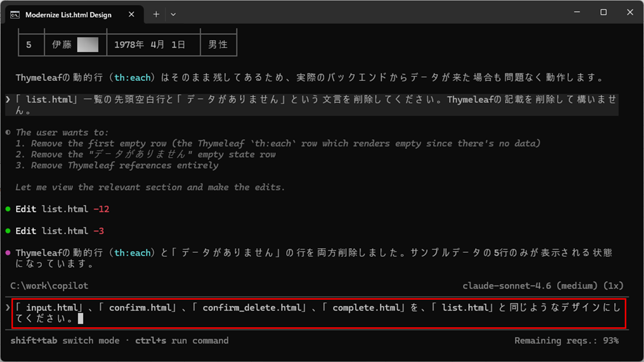This screenshot has width=644, height=362.
Task: Click the prompt chevron in the input box
Action: click(x=8, y=308)
